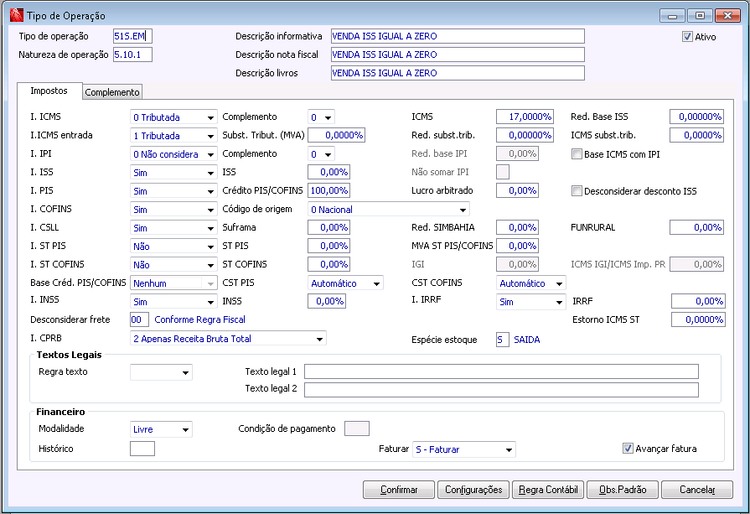The height and width of the screenshot is (514, 750).
Task: Click the ICMS 17,0000% field
Action: coord(525,117)
